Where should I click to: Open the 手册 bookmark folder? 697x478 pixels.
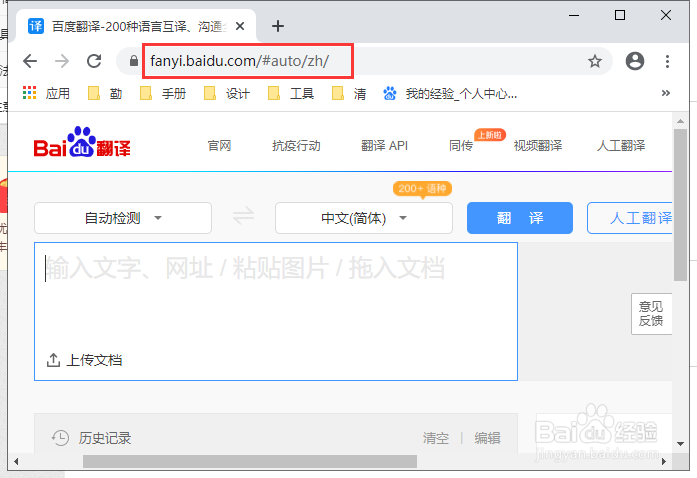pos(163,93)
